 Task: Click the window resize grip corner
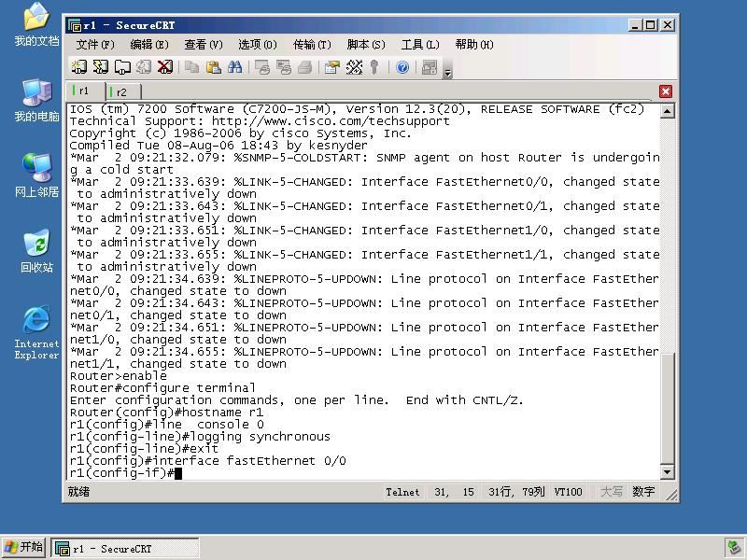click(671, 496)
